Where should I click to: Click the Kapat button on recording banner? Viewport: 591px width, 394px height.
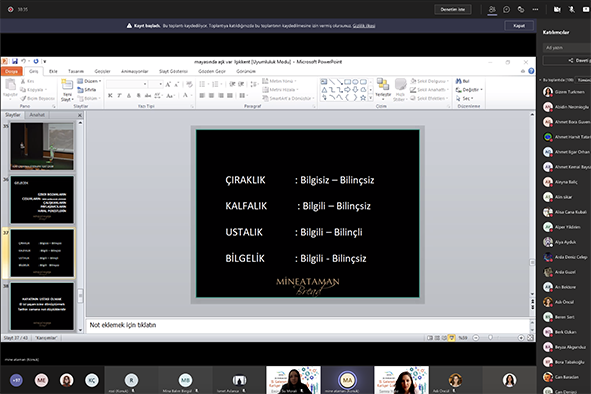[x=519, y=26]
